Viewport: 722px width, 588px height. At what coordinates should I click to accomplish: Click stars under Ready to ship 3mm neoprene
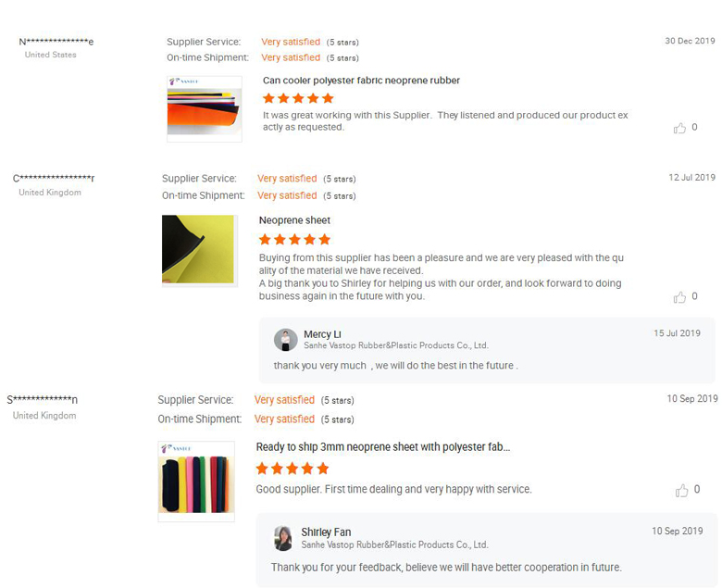coord(292,469)
